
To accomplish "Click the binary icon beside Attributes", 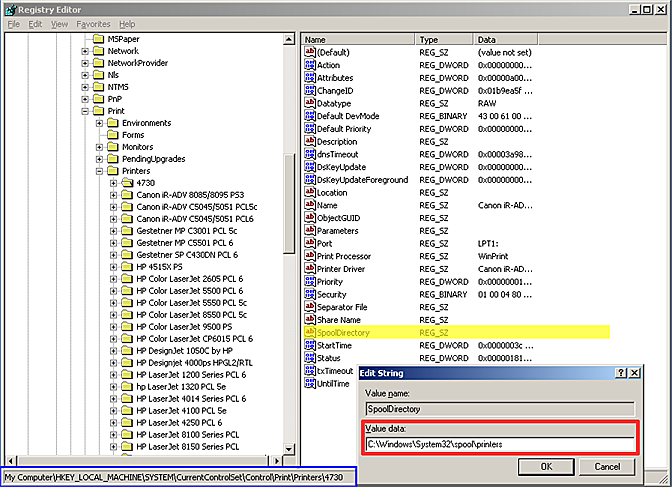I will point(310,78).
